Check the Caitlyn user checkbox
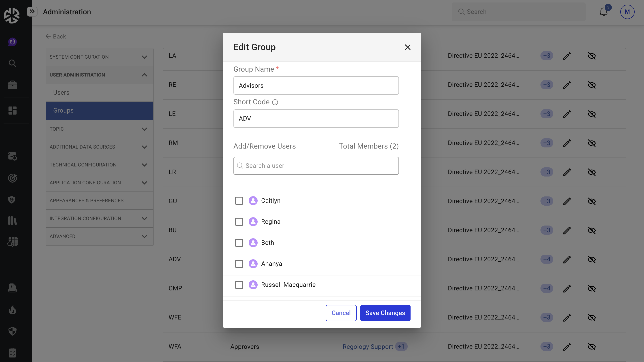This screenshot has width=644, height=362. click(x=239, y=201)
